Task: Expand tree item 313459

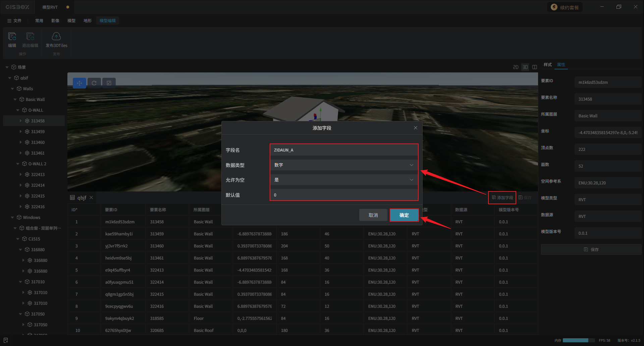Action: pyautogui.click(x=21, y=132)
